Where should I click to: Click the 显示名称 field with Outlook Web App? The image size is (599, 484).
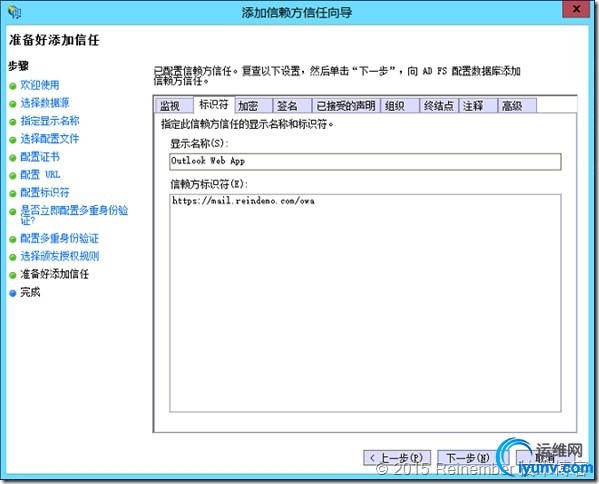click(x=365, y=161)
